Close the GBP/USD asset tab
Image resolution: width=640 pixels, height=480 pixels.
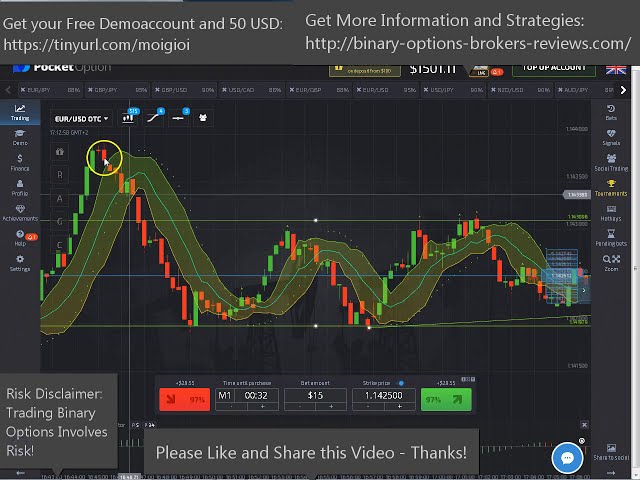click(x=158, y=90)
